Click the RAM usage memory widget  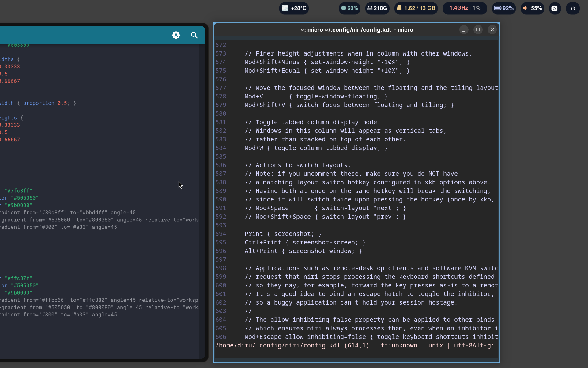click(416, 8)
